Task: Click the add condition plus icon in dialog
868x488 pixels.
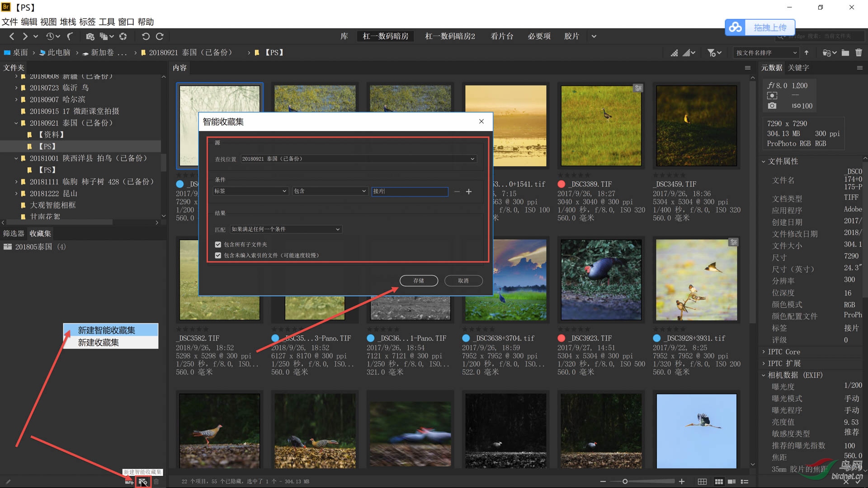Action: coord(469,192)
